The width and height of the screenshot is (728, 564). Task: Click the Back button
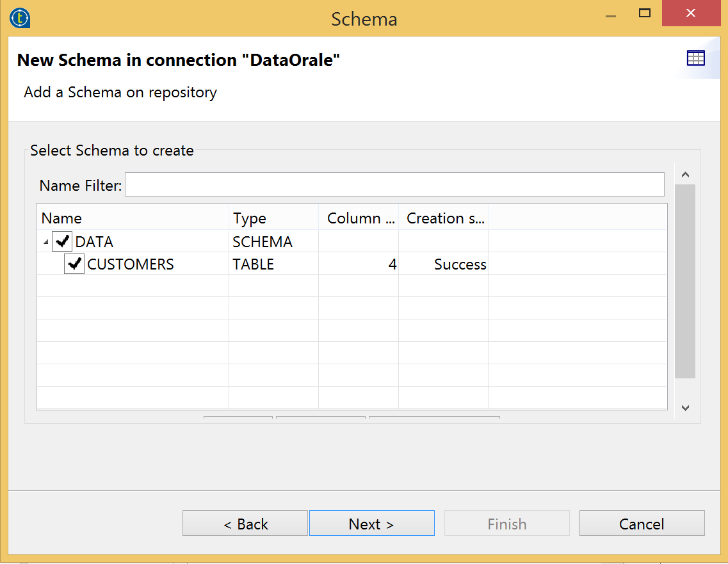(245, 523)
